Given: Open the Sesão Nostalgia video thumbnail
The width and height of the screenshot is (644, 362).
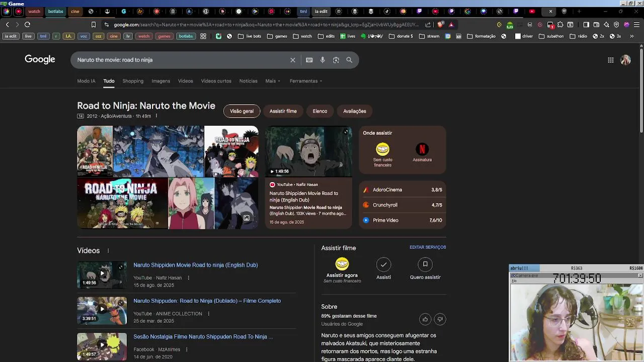Looking at the screenshot, I should click(102, 346).
